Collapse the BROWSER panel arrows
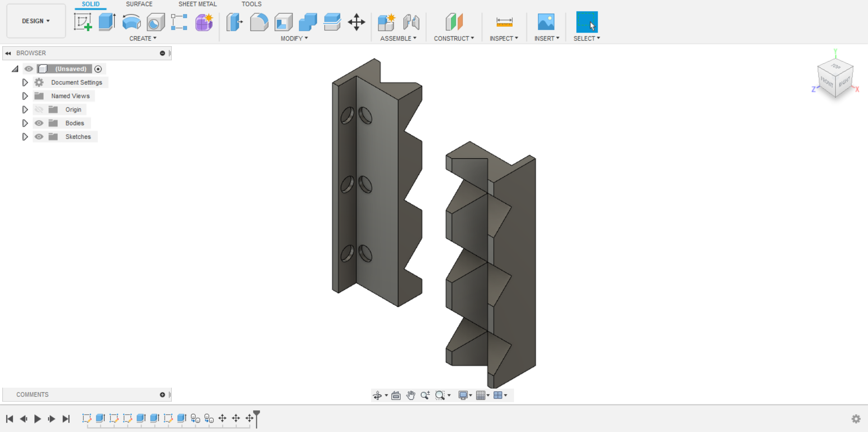Viewport: 868px width, 432px height. 8,53
